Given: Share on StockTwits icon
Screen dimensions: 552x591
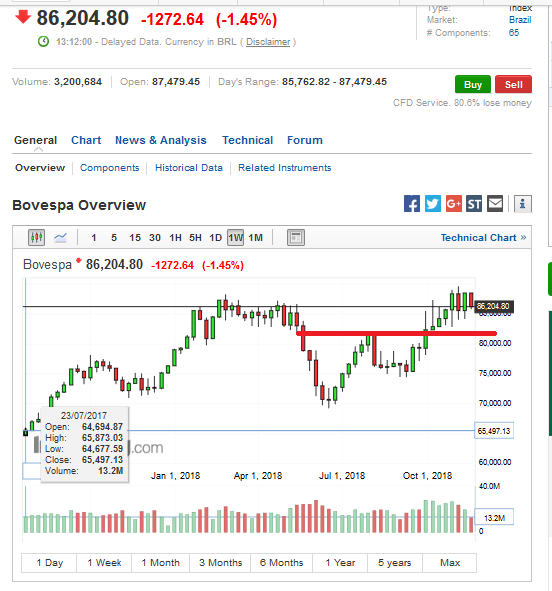Looking at the screenshot, I should pyautogui.click(x=474, y=204).
